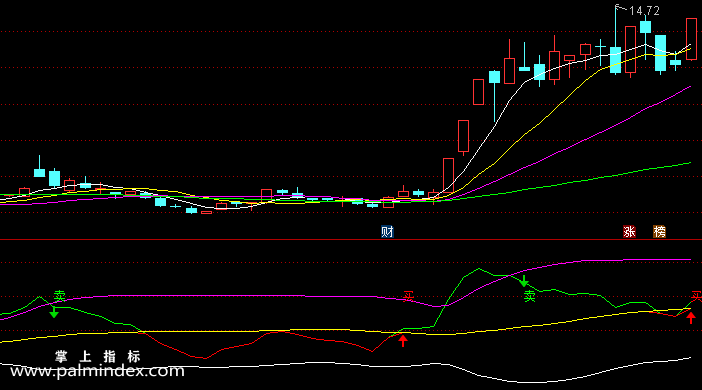Click the green down arrow above right 卖

pos(524,281)
